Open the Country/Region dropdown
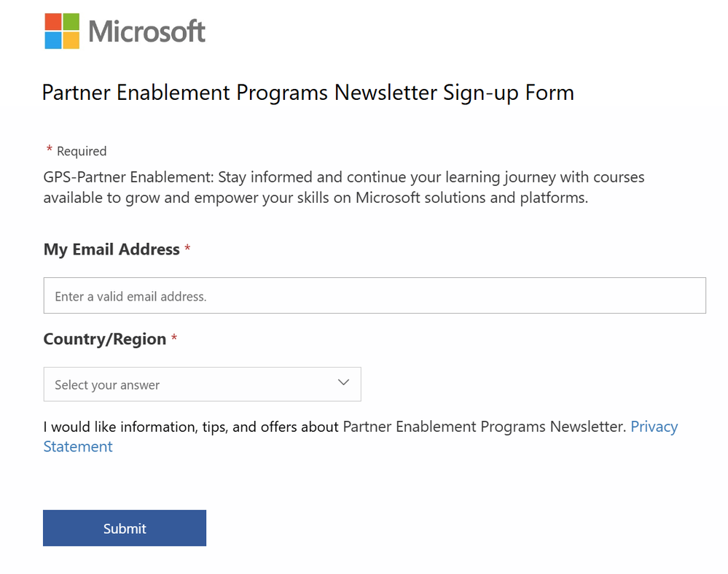The height and width of the screenshot is (574, 728). coord(203,384)
